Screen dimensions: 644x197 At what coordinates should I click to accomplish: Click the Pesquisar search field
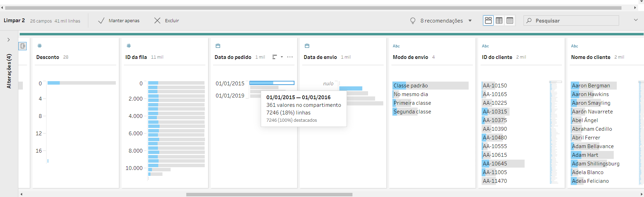coord(571,20)
